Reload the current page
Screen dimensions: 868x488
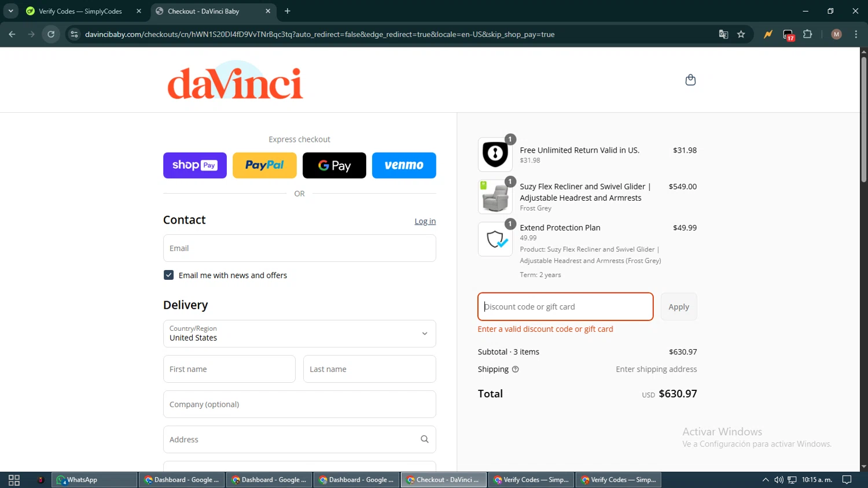click(51, 34)
